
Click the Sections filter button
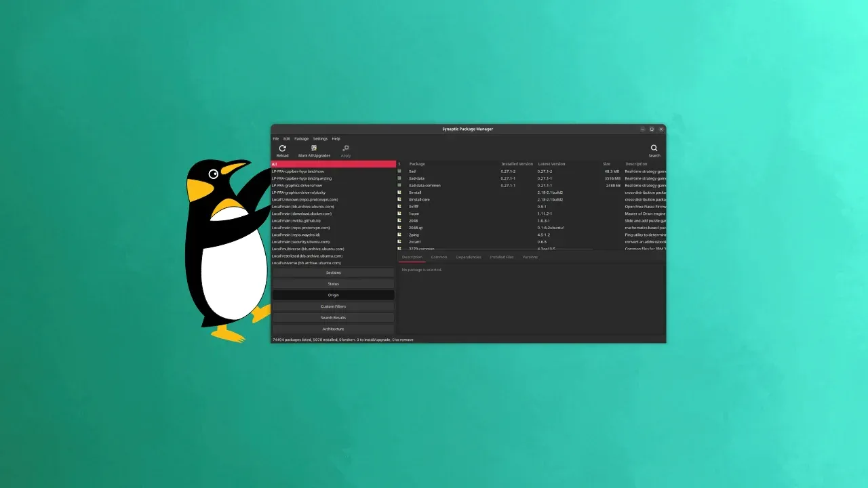333,272
